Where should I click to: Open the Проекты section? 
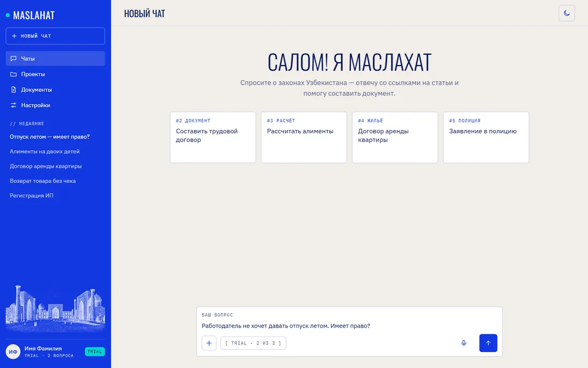pos(55,74)
